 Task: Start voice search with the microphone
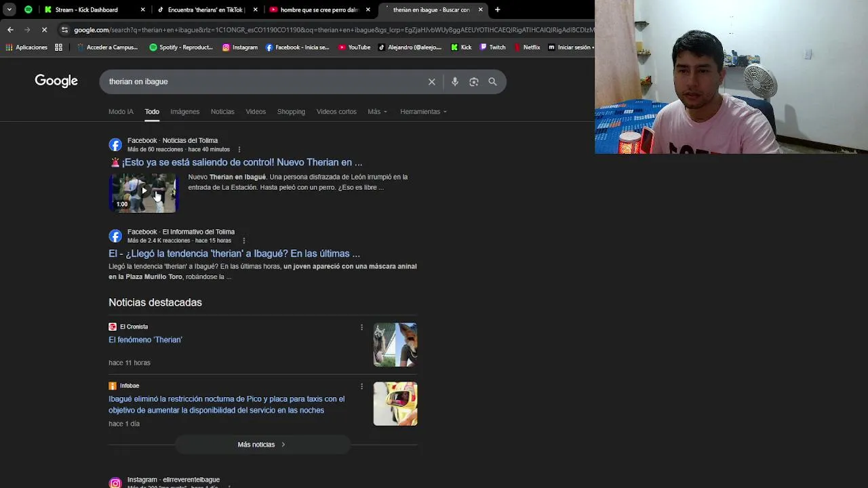pos(455,81)
